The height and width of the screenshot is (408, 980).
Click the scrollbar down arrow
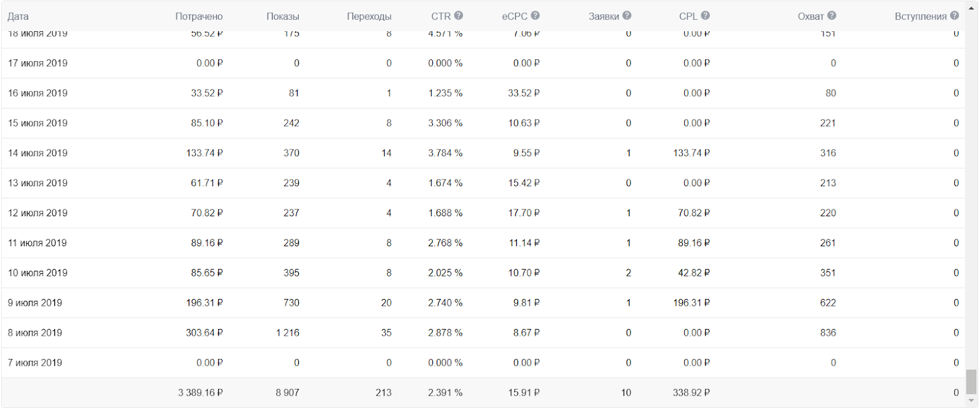pyautogui.click(x=971, y=401)
